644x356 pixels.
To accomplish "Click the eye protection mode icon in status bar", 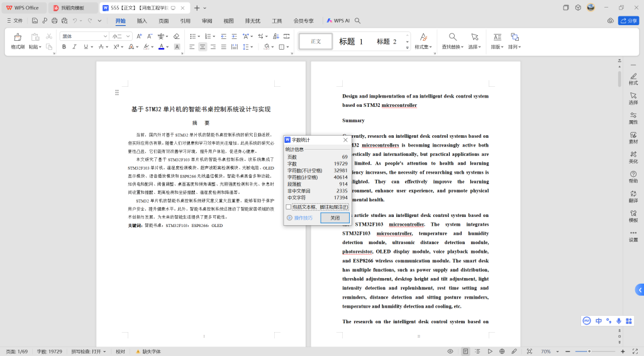I will (x=450, y=351).
